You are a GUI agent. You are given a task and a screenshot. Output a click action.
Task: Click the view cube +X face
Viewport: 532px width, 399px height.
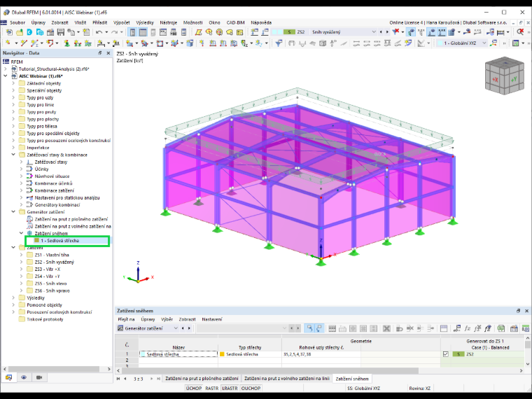[495, 79]
